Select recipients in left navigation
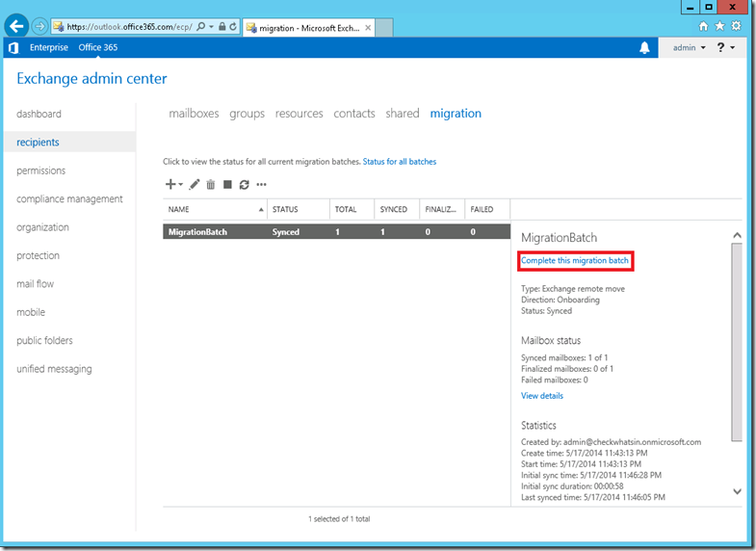 pyautogui.click(x=70, y=142)
